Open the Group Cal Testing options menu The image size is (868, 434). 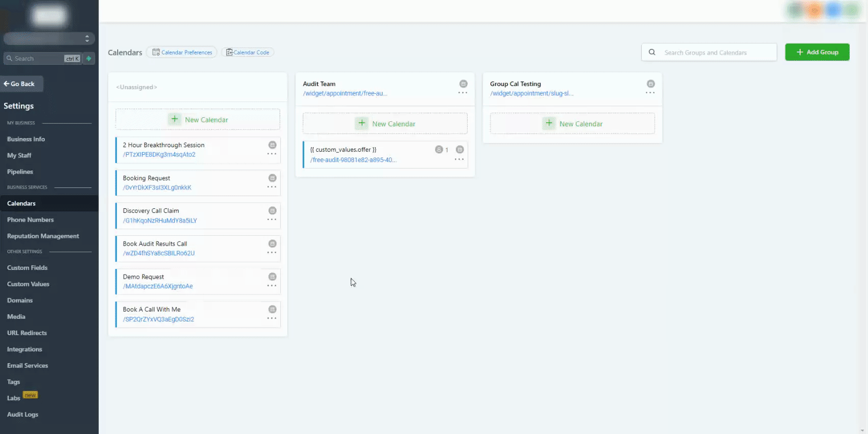[x=650, y=93]
